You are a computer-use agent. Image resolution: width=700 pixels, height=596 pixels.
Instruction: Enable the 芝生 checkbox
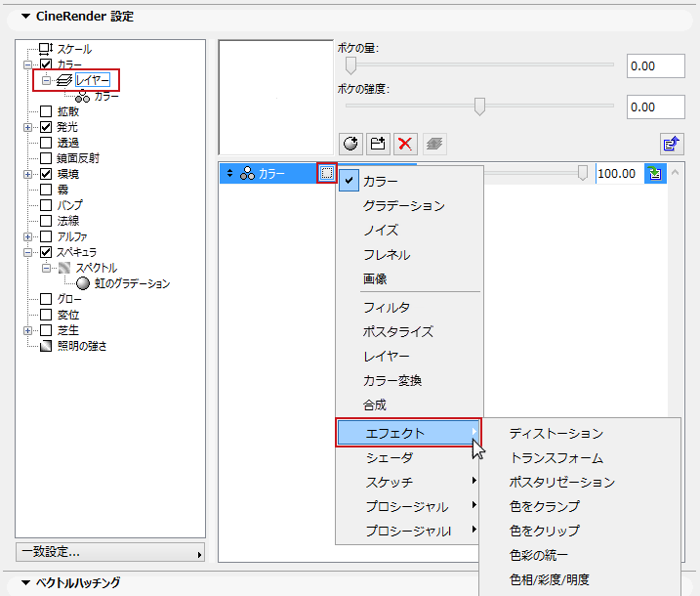(46, 330)
